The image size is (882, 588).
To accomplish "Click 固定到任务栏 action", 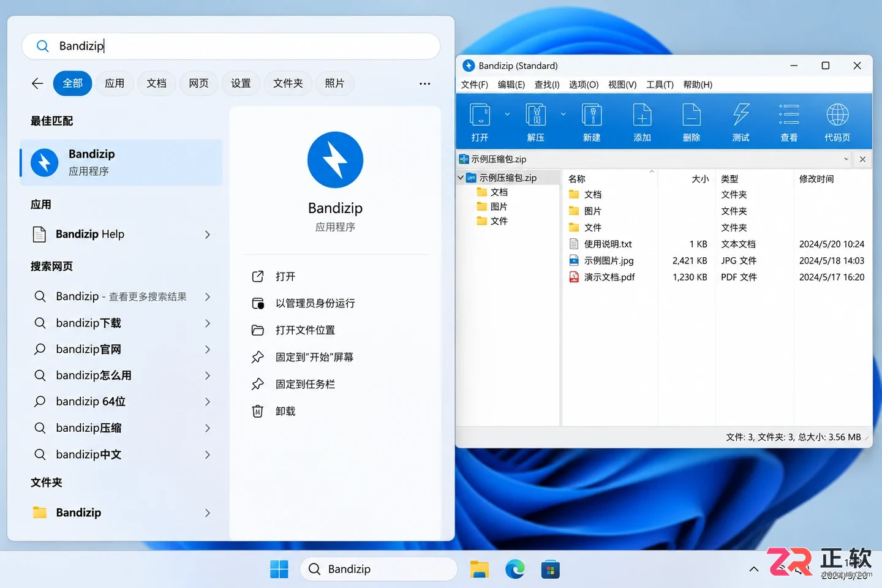I will [x=294, y=384].
